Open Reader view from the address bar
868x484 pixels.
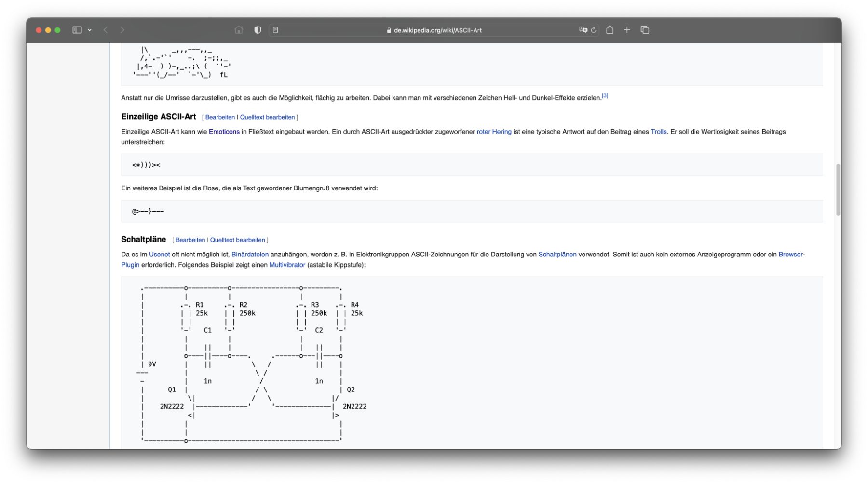[275, 30]
